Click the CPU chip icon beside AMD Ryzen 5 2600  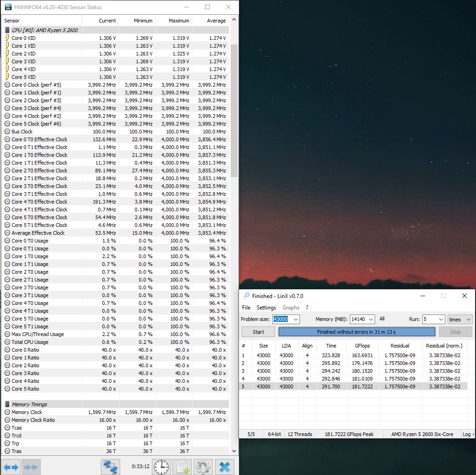coord(7,30)
